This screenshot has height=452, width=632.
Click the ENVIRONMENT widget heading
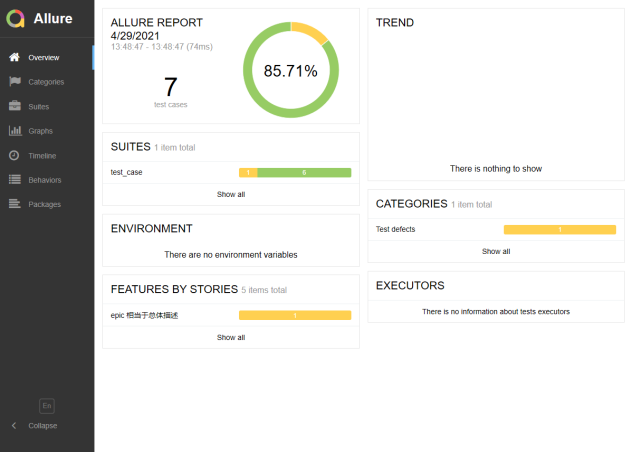(152, 229)
